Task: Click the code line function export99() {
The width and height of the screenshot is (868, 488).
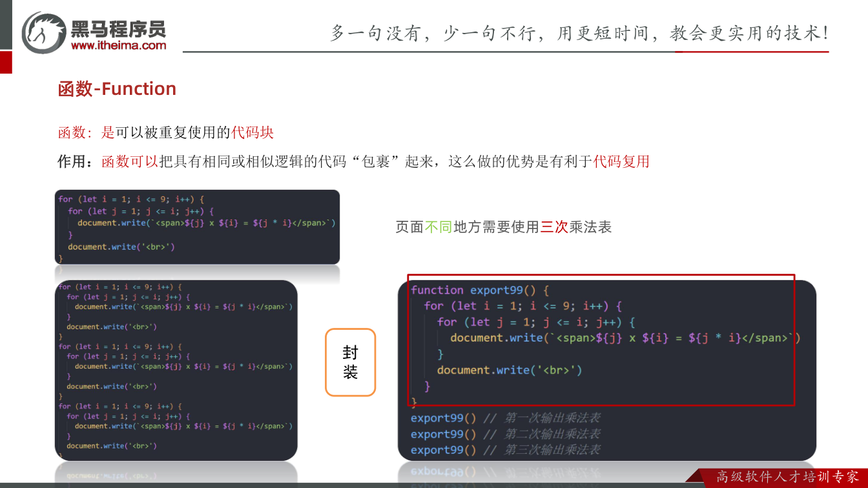Action: [480, 290]
